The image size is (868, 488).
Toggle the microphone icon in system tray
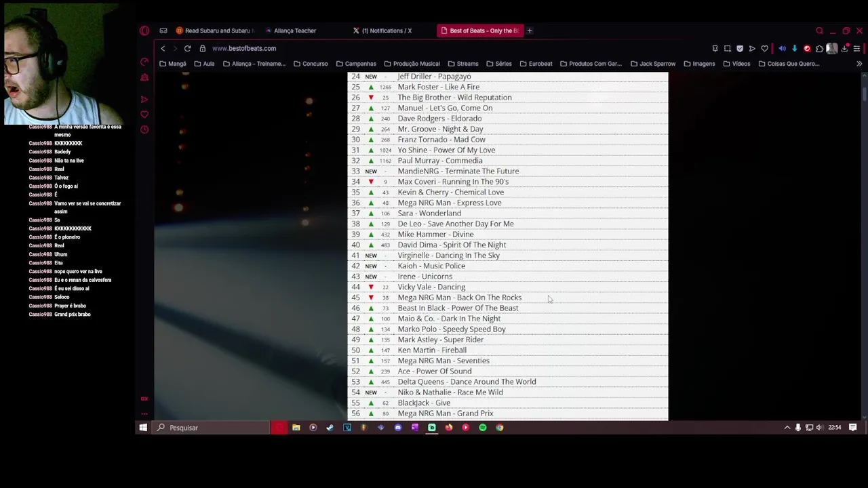point(798,428)
